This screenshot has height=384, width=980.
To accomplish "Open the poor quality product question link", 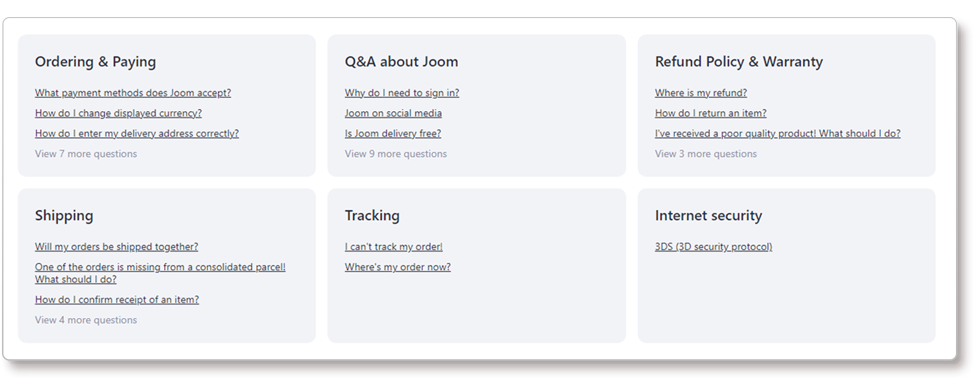I will tap(777, 133).
